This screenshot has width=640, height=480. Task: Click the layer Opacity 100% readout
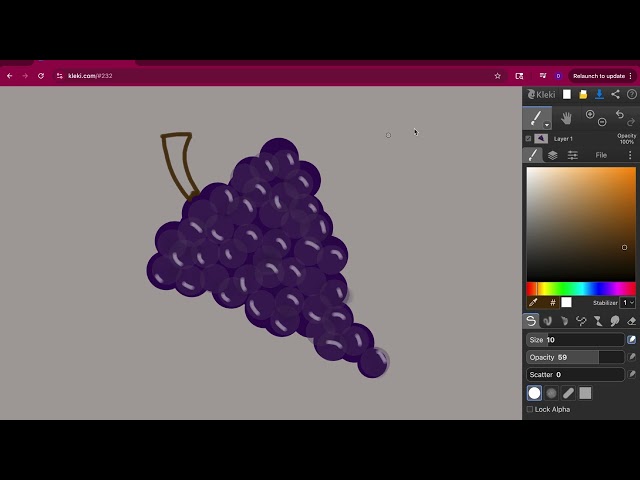point(627,139)
